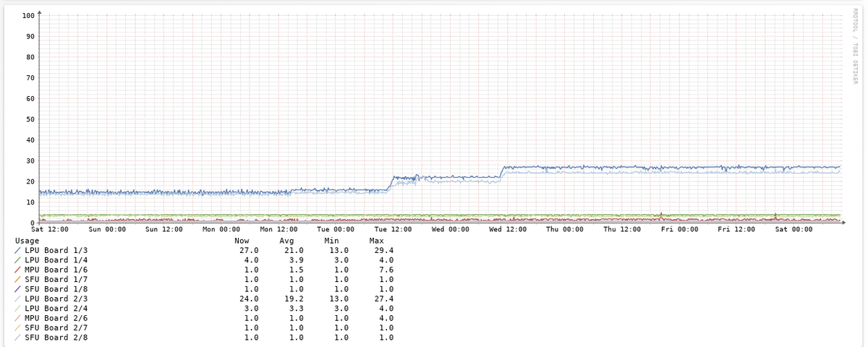The height and width of the screenshot is (347, 868).
Task: Click the y-axis label 50
Action: (30, 119)
